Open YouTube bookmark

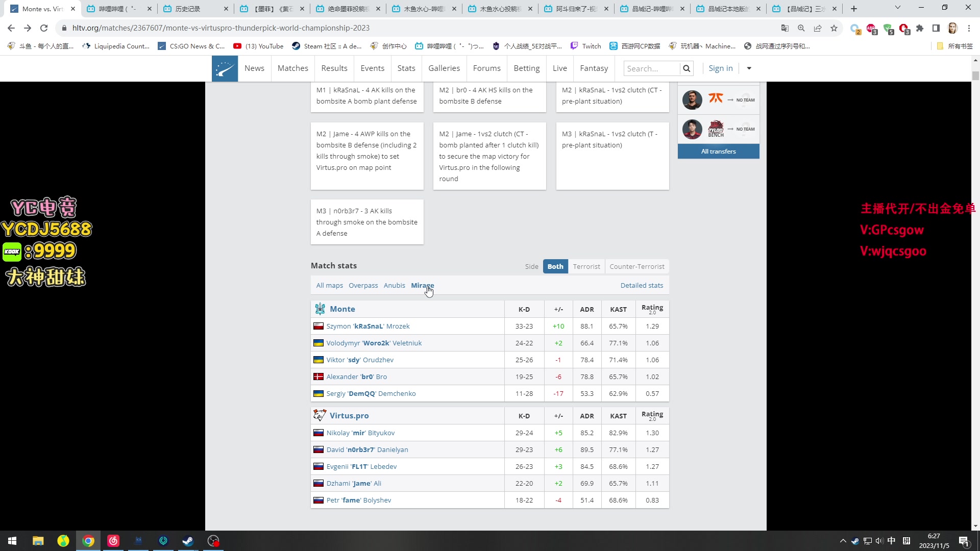click(258, 46)
